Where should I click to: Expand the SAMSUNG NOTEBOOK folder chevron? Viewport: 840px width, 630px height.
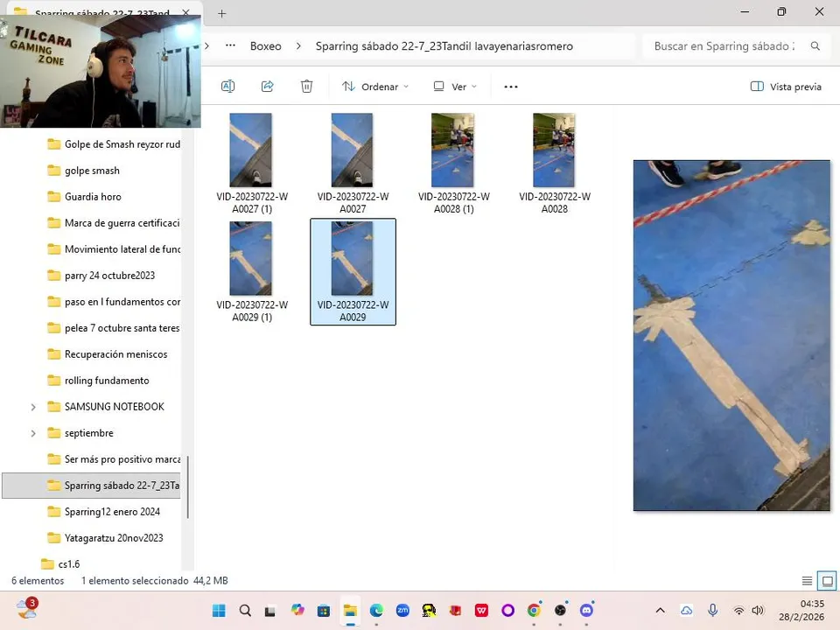click(33, 407)
